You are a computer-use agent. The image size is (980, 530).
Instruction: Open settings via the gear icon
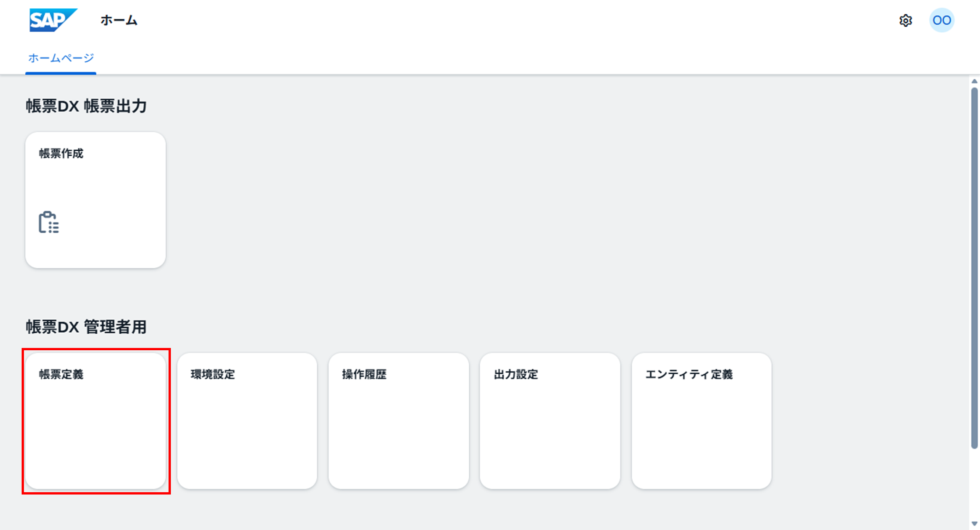pos(905,21)
